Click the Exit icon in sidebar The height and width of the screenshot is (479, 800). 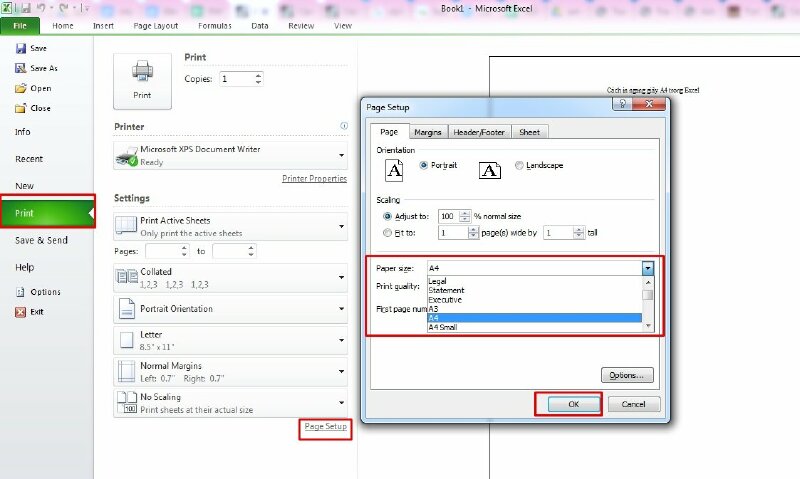(x=20, y=312)
